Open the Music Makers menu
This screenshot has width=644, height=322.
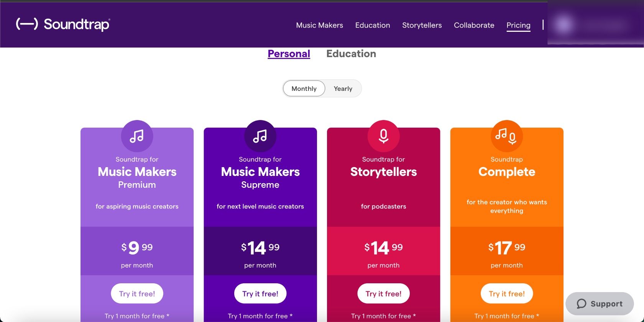(320, 25)
